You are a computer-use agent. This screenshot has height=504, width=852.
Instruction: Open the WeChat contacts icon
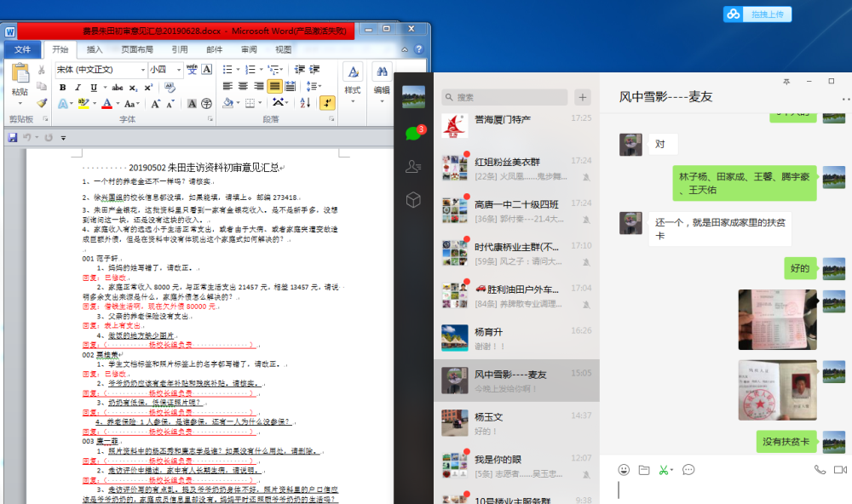[413, 167]
